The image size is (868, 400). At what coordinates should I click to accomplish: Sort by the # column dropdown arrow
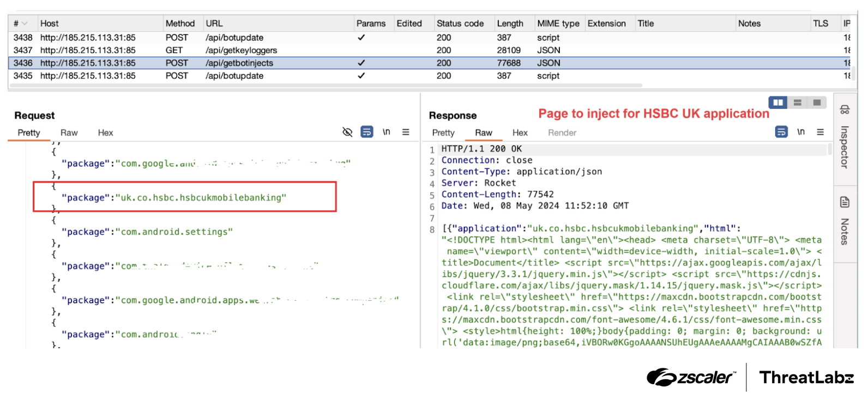point(25,23)
